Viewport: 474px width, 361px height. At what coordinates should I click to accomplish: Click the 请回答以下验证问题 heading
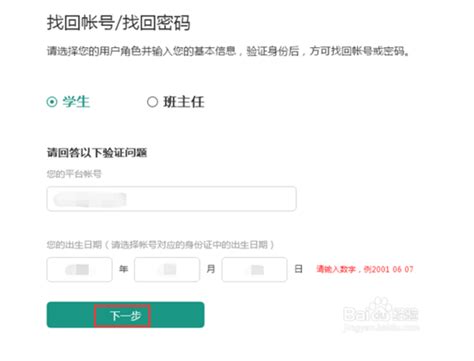[x=97, y=153]
